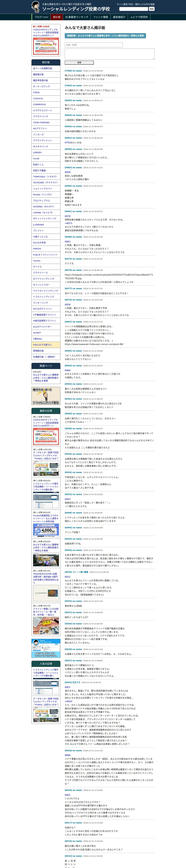Click the Twitter follow banner image

point(46,648)
